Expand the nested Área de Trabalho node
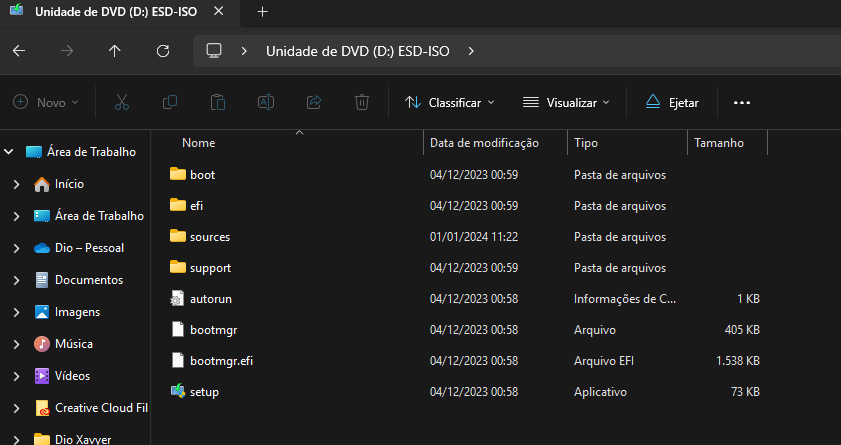 pos(16,216)
